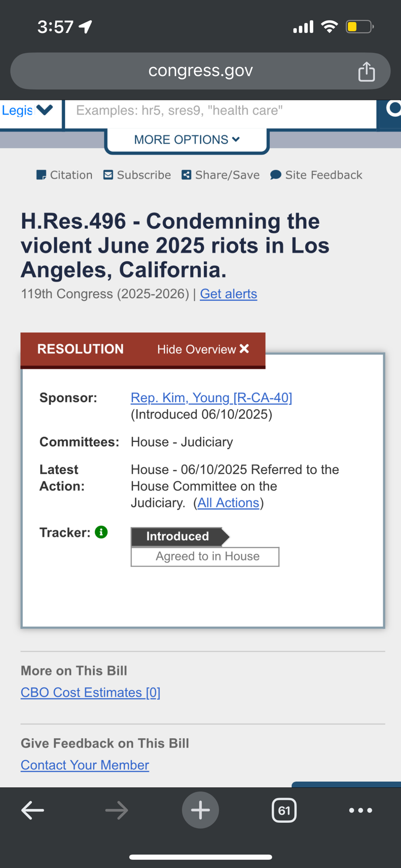The width and height of the screenshot is (401, 868).
Task: Select the RESOLUTION tab header
Action: tap(80, 349)
